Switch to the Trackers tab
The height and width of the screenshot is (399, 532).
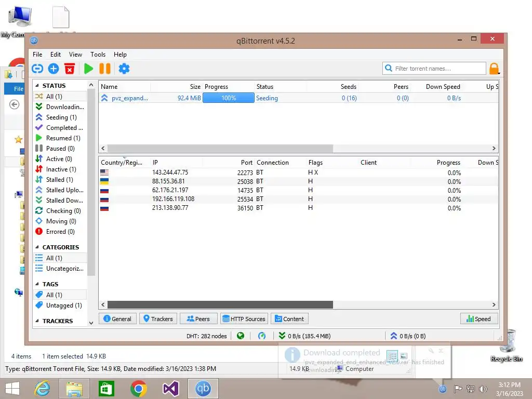158,319
